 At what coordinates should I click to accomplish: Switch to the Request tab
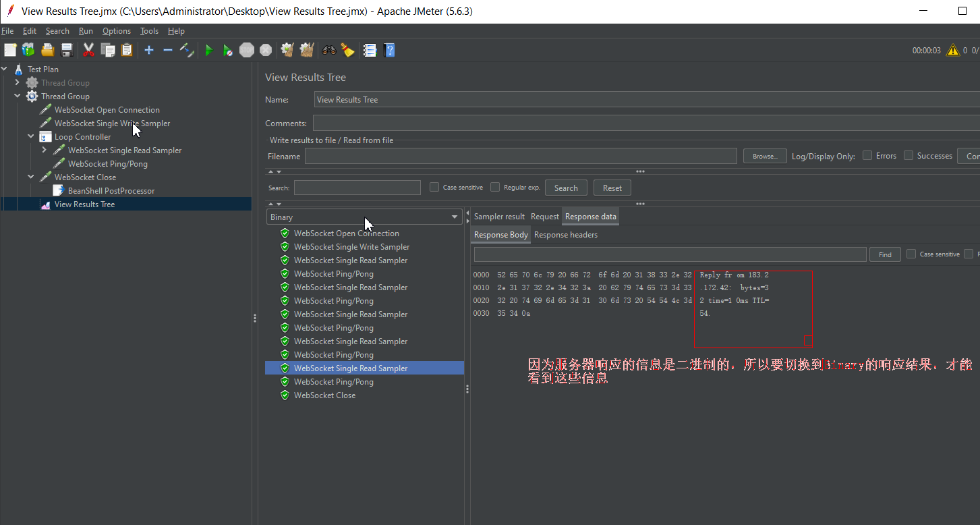[x=545, y=217]
